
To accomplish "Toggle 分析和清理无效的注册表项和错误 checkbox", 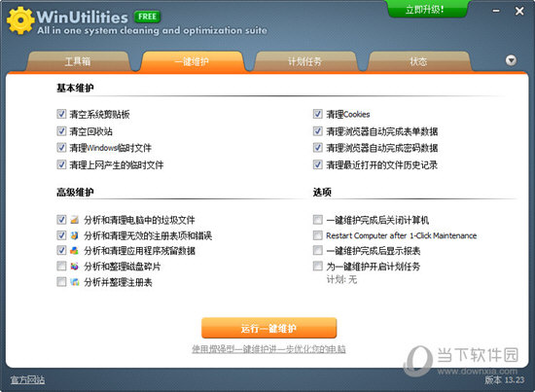I will click(x=61, y=235).
